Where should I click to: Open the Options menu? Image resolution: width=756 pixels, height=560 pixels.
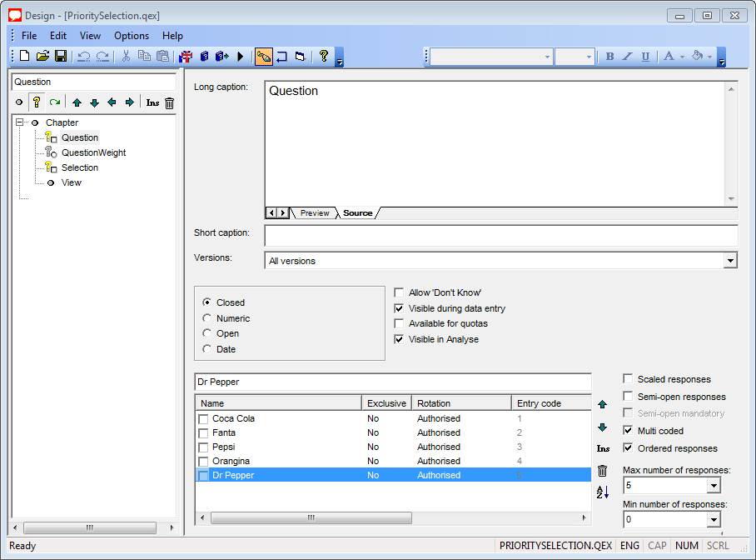(x=132, y=36)
